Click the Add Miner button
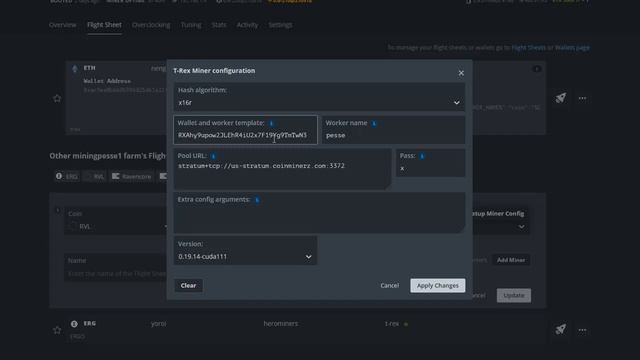The width and height of the screenshot is (640, 360). [x=511, y=260]
